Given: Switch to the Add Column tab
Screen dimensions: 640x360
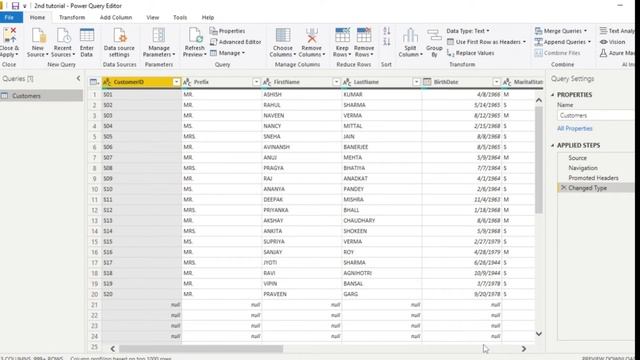Looking at the screenshot, I should pos(116,18).
